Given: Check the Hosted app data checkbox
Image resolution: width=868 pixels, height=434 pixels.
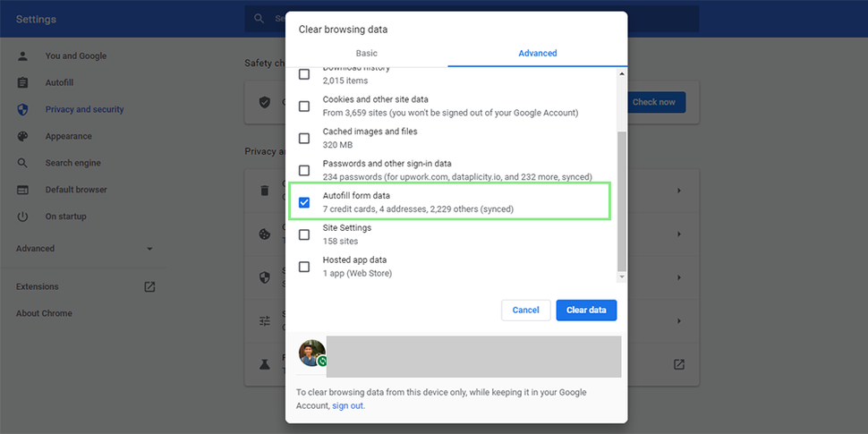Looking at the screenshot, I should coord(304,267).
